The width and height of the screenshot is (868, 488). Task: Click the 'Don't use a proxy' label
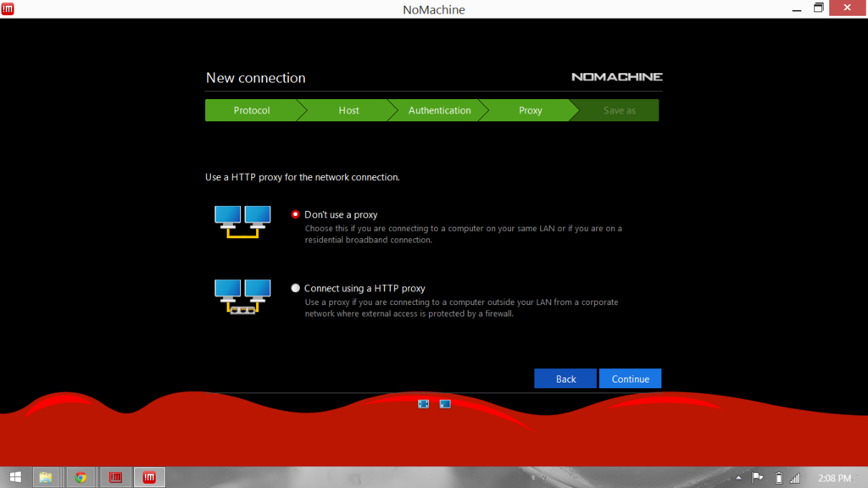[x=341, y=214]
